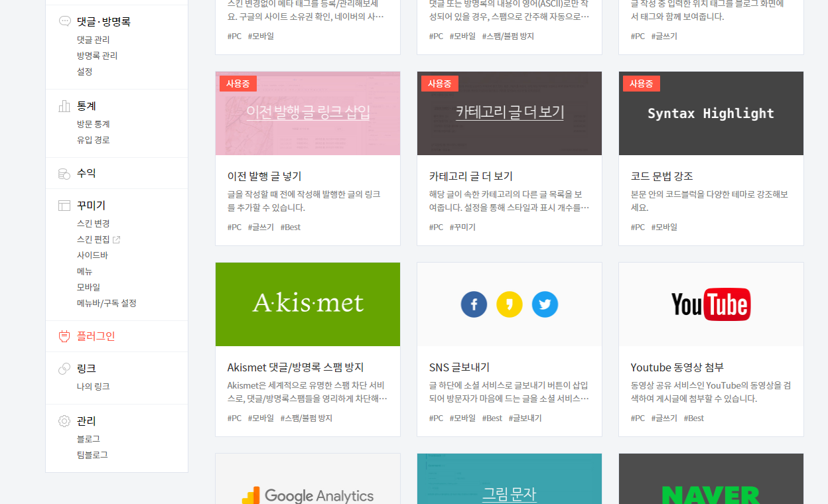The height and width of the screenshot is (504, 828).
Task: Click the SNS 글보내기 title
Action: (x=459, y=367)
